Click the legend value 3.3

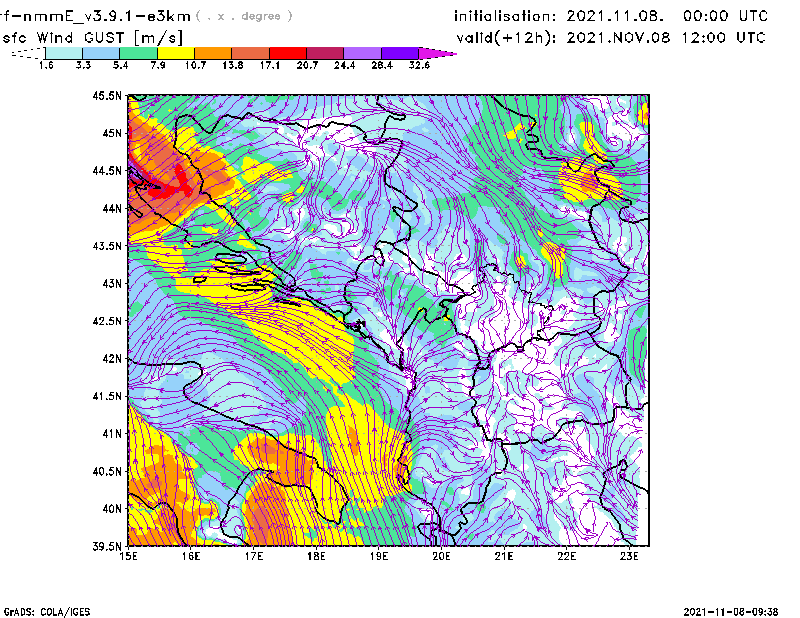pos(83,65)
